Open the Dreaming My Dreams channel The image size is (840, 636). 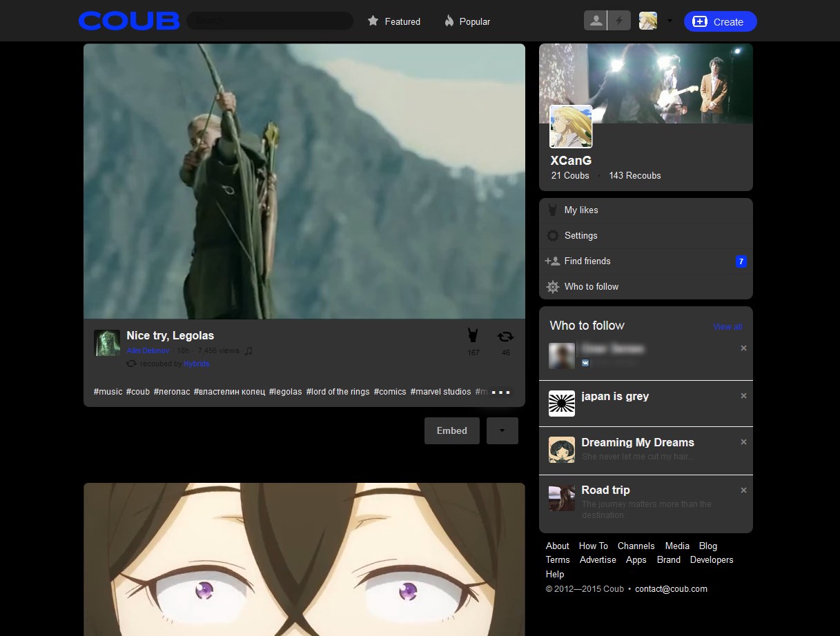(638, 442)
